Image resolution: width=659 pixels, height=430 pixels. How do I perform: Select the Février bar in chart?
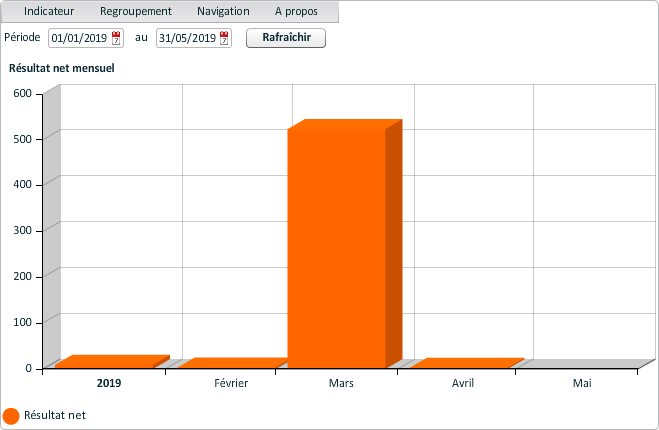click(232, 363)
